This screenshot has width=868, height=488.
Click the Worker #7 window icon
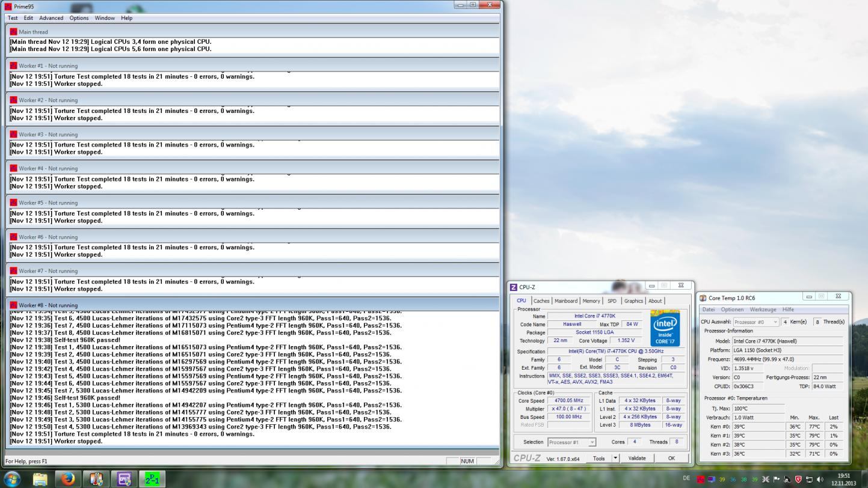tap(13, 270)
